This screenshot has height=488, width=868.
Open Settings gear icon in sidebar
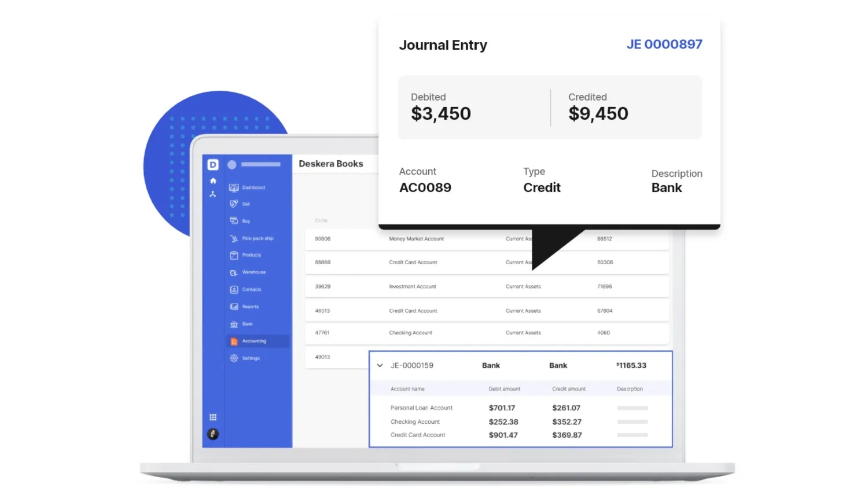[x=234, y=358]
